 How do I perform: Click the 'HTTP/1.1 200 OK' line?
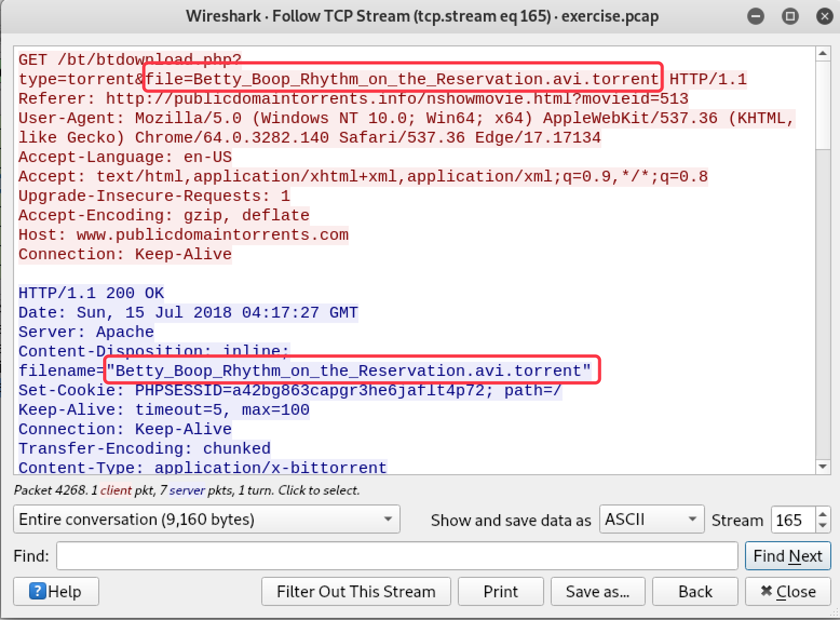click(91, 293)
